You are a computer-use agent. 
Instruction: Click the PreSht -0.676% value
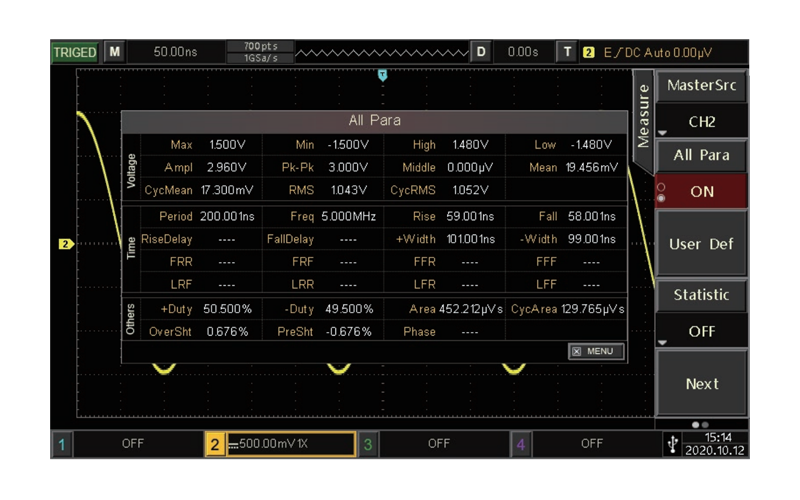tap(349, 332)
